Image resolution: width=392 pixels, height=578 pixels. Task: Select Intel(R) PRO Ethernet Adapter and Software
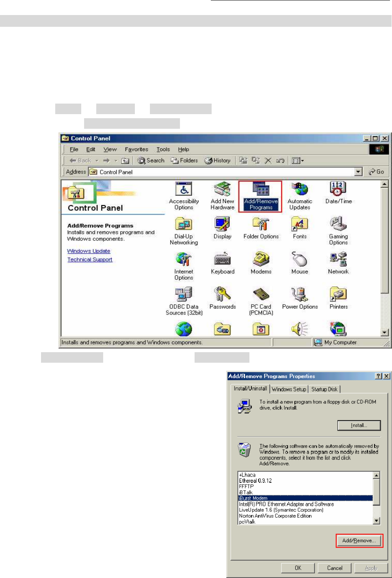tap(305, 504)
